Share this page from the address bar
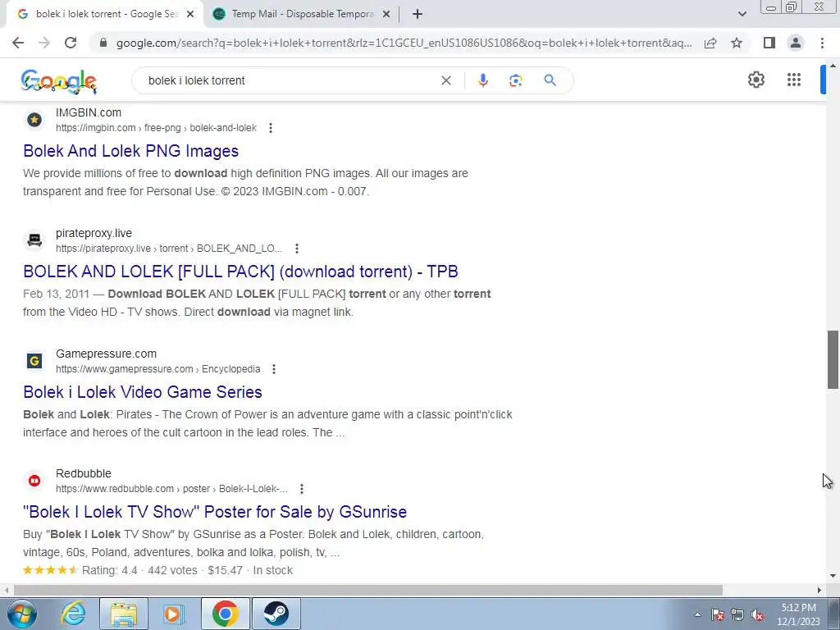 coord(710,43)
